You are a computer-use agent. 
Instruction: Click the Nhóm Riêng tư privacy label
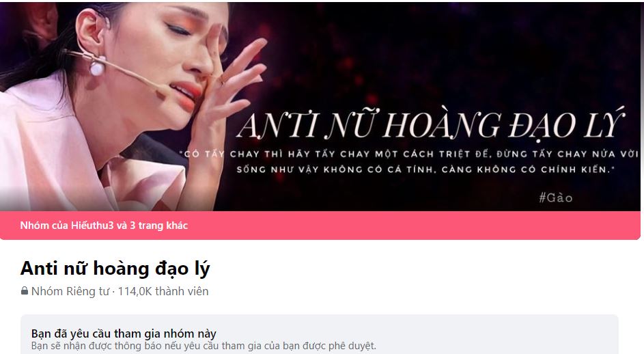[x=70, y=291]
